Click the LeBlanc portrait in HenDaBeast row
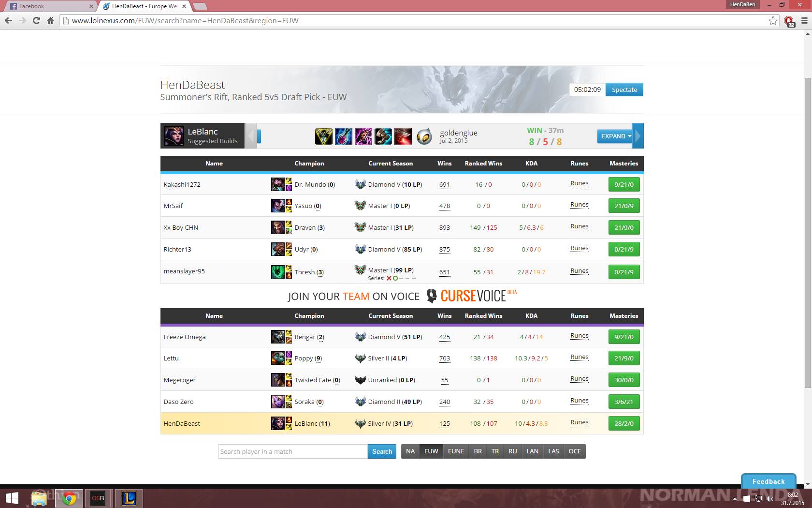The height and width of the screenshot is (508, 812). tap(278, 423)
